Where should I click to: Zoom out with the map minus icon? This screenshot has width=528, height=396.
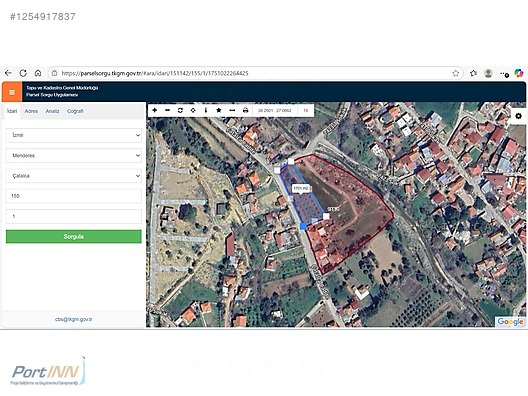[167, 110]
